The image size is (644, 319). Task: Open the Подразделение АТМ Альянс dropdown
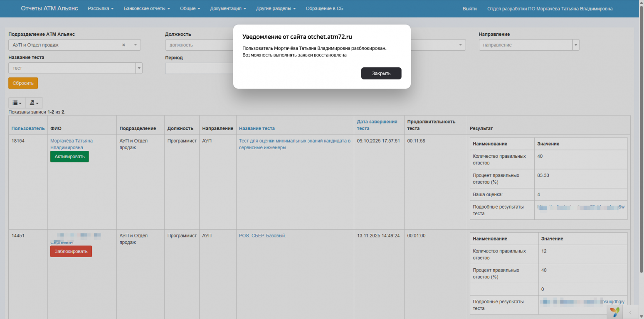(x=136, y=45)
